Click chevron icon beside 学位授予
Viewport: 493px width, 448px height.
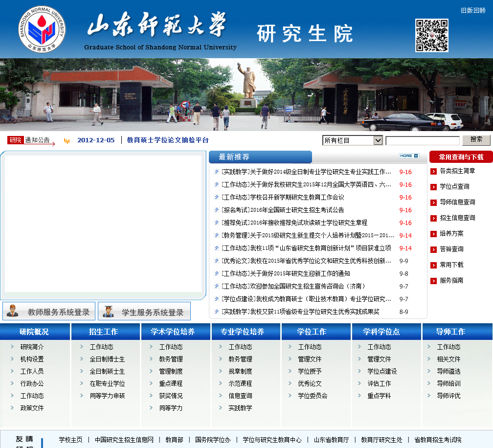point(290,371)
